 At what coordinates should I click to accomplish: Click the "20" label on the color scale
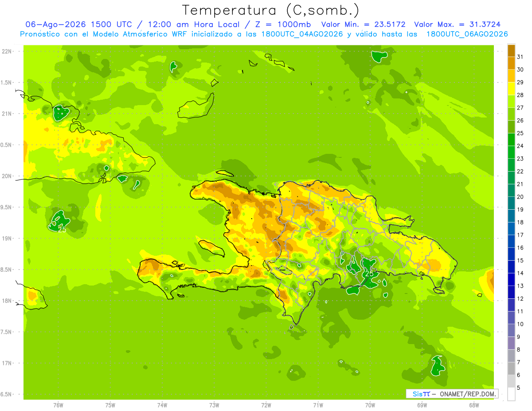coord(520,197)
